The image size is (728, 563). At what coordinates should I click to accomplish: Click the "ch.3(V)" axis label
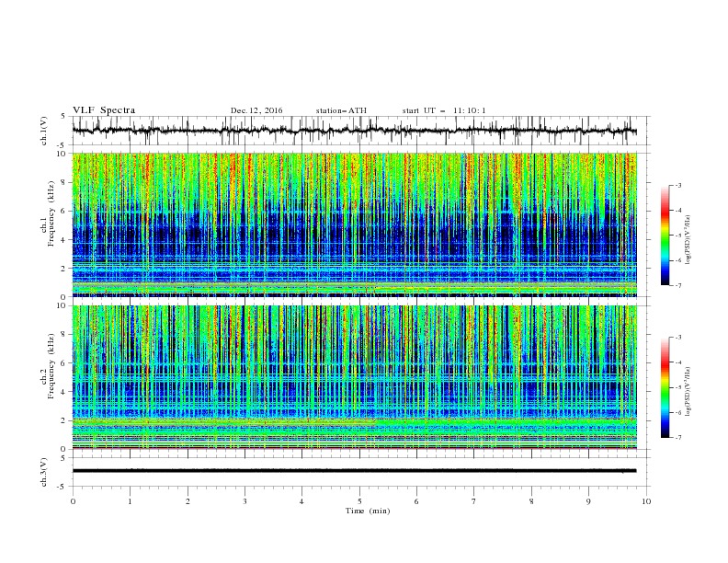[44, 472]
